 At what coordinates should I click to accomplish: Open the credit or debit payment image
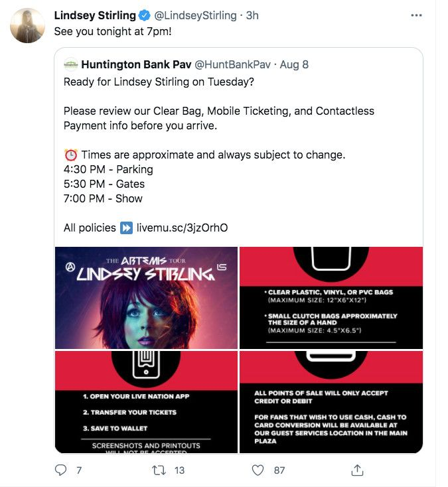pyautogui.click(x=331, y=402)
